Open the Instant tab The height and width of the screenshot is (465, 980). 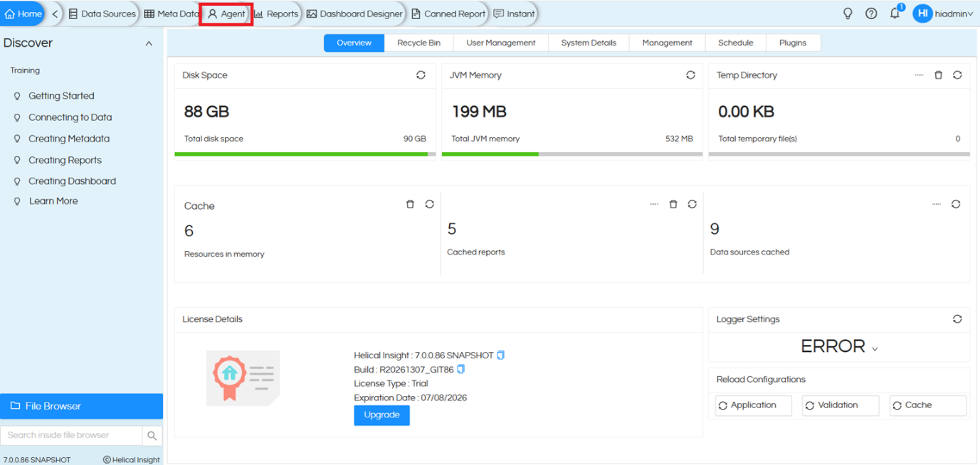tap(514, 14)
